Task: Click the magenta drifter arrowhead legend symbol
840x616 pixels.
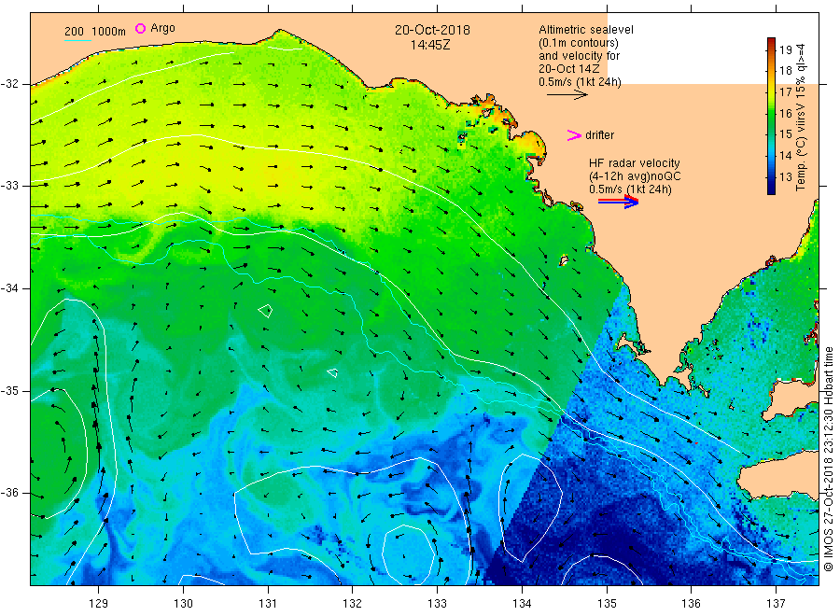Action: (574, 135)
